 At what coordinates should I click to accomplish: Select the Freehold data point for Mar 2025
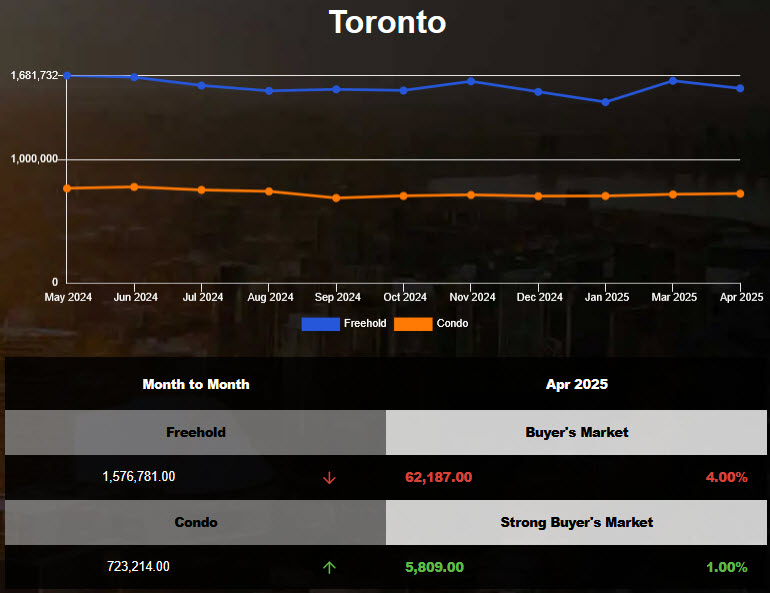click(673, 80)
